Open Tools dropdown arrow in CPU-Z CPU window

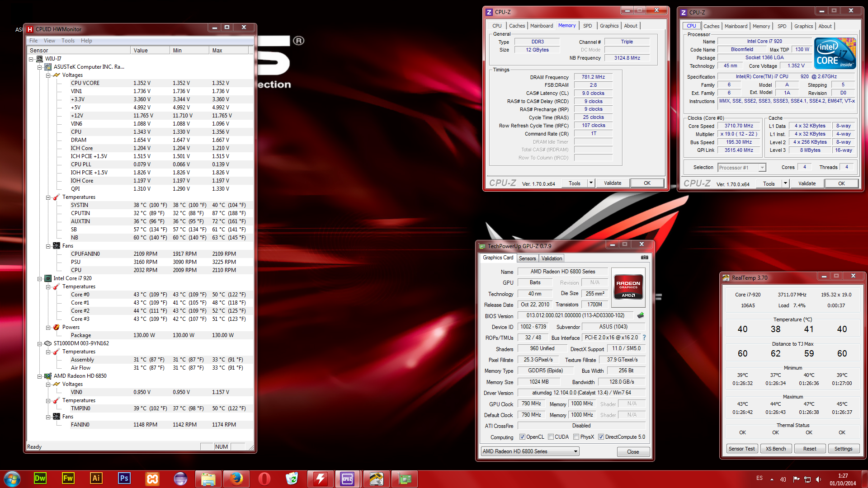[785, 183]
